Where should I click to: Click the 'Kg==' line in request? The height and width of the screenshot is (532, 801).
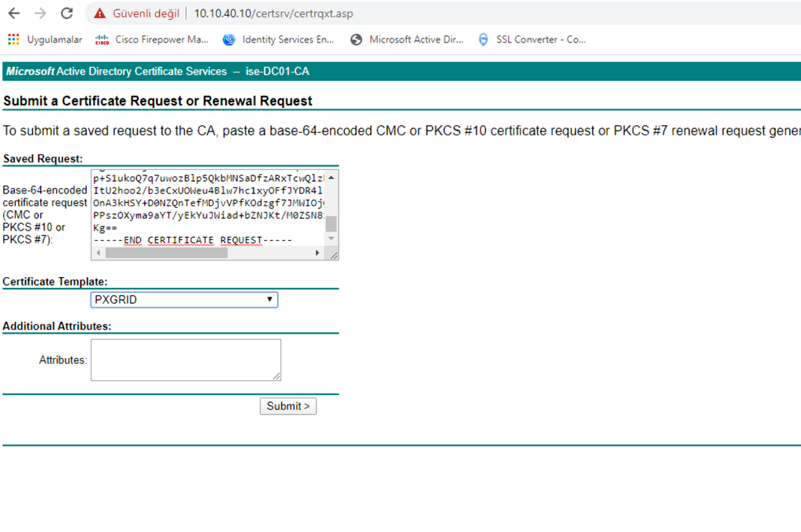pos(106,227)
